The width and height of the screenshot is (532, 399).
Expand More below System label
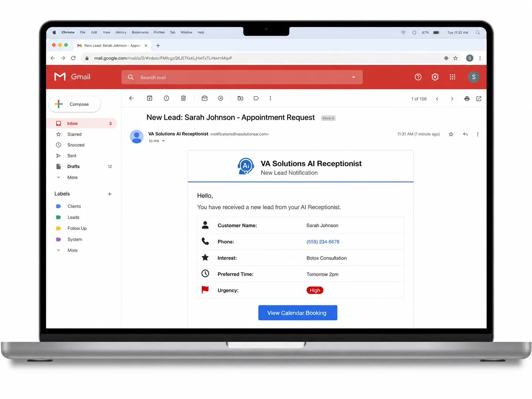pyautogui.click(x=72, y=251)
